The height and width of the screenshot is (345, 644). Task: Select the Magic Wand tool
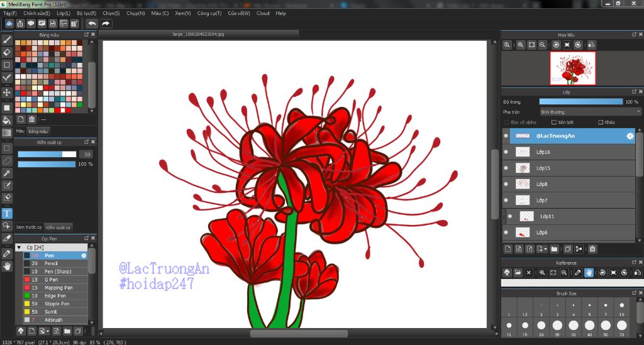(6, 173)
